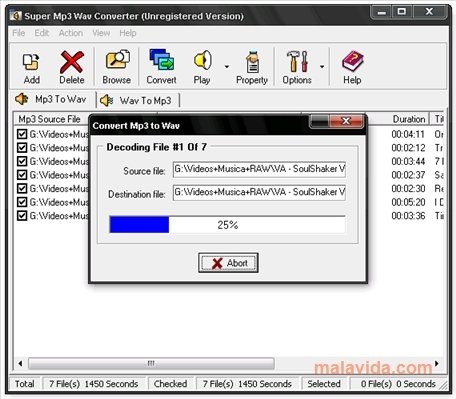Uncheck the file with duration 00:02:12
This screenshot has height=399, width=456.
[x=22, y=148]
